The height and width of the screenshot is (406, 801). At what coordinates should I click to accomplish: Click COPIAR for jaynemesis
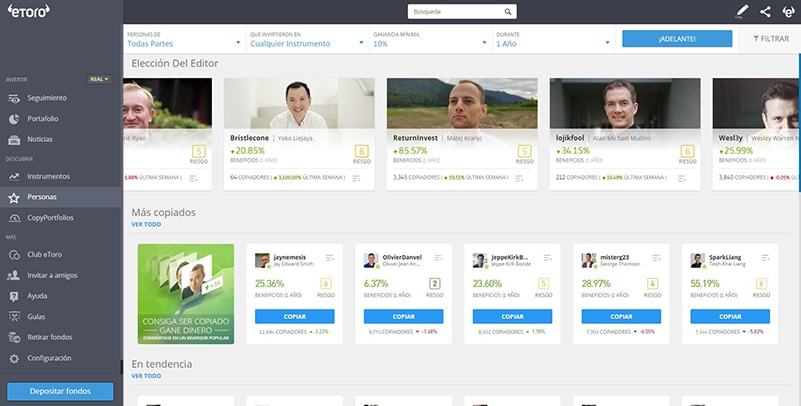(x=295, y=317)
